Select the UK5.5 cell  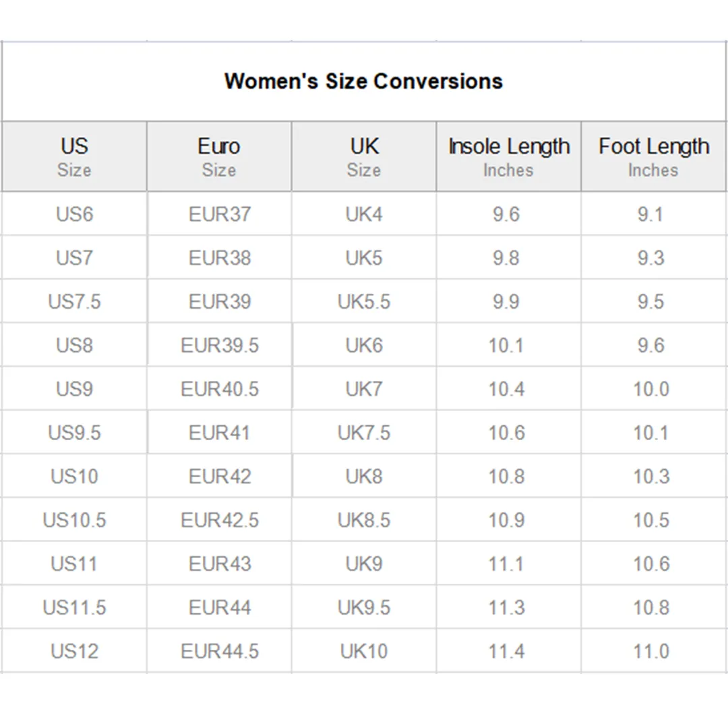pos(364,302)
